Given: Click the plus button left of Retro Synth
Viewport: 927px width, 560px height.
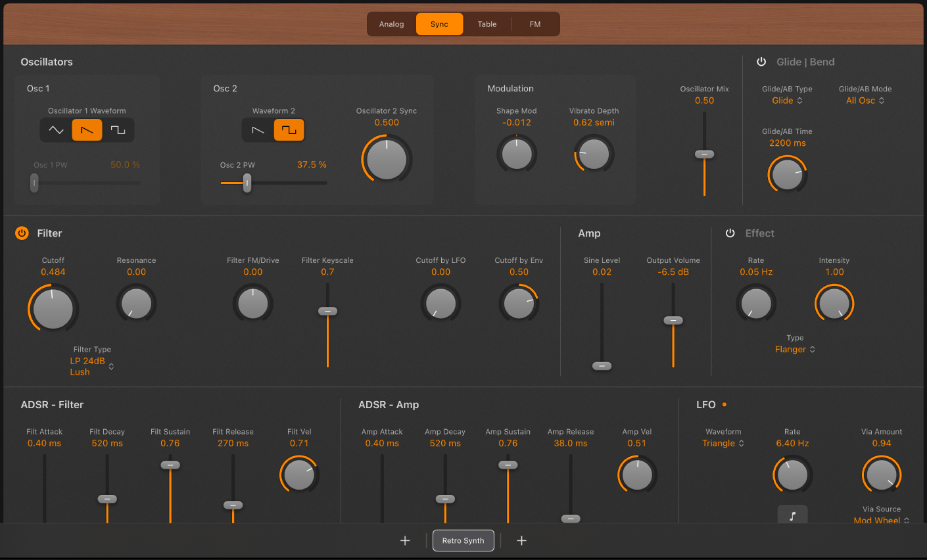Looking at the screenshot, I should point(405,540).
